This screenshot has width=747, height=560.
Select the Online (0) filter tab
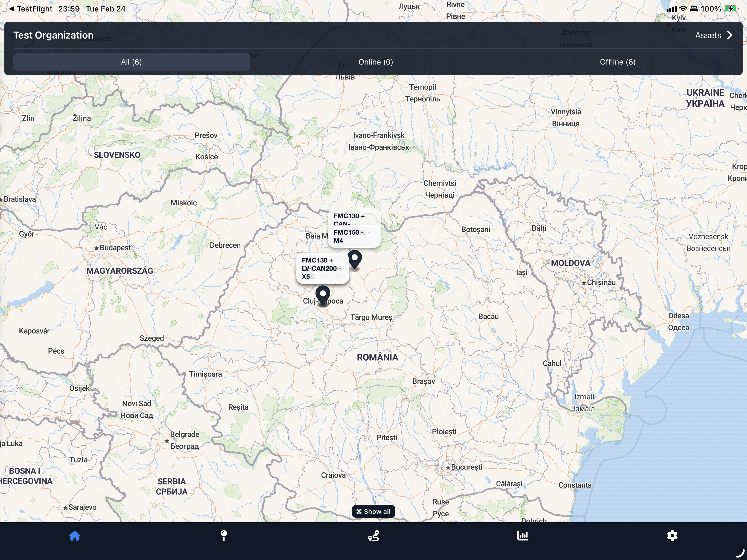tap(375, 62)
